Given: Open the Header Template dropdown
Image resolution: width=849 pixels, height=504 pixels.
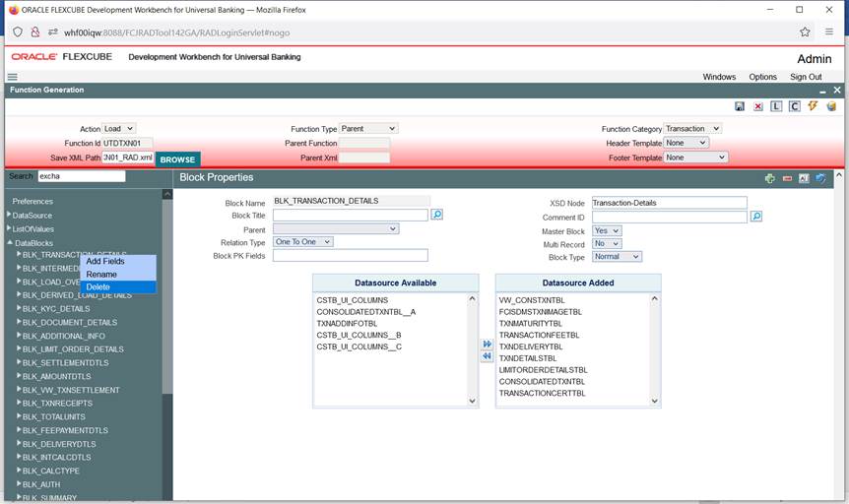Looking at the screenshot, I should 686,143.
